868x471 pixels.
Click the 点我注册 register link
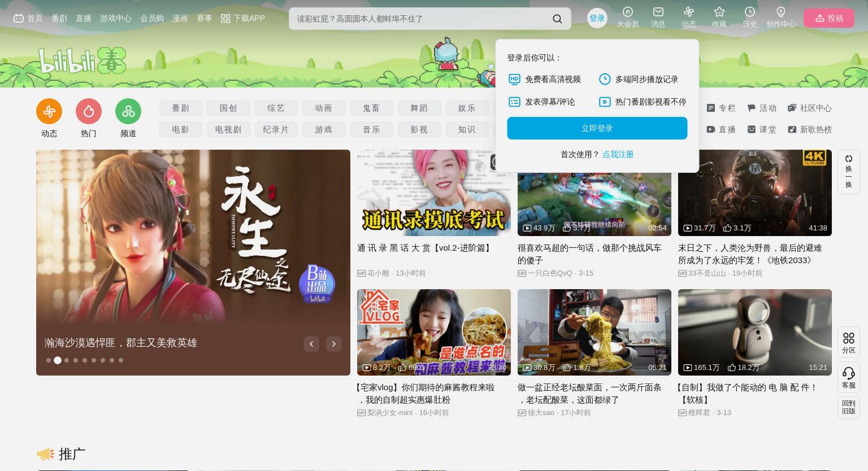coord(618,154)
